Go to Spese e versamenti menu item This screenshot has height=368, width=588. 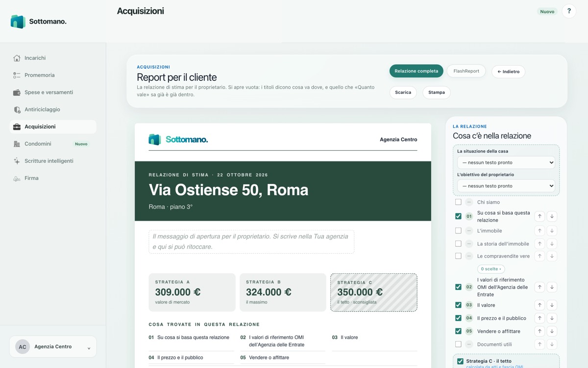click(x=53, y=92)
